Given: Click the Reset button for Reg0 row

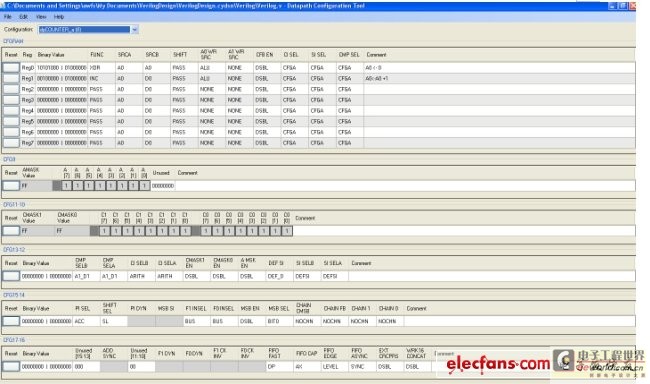Looking at the screenshot, I should point(11,68).
